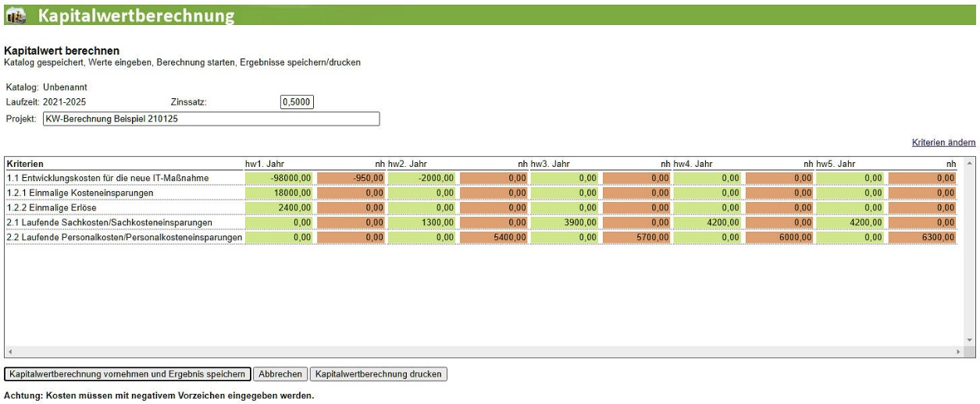Screen dimensions: 980x404
Task: Select the -2000,00 cell in year 2
Action: coord(422,178)
